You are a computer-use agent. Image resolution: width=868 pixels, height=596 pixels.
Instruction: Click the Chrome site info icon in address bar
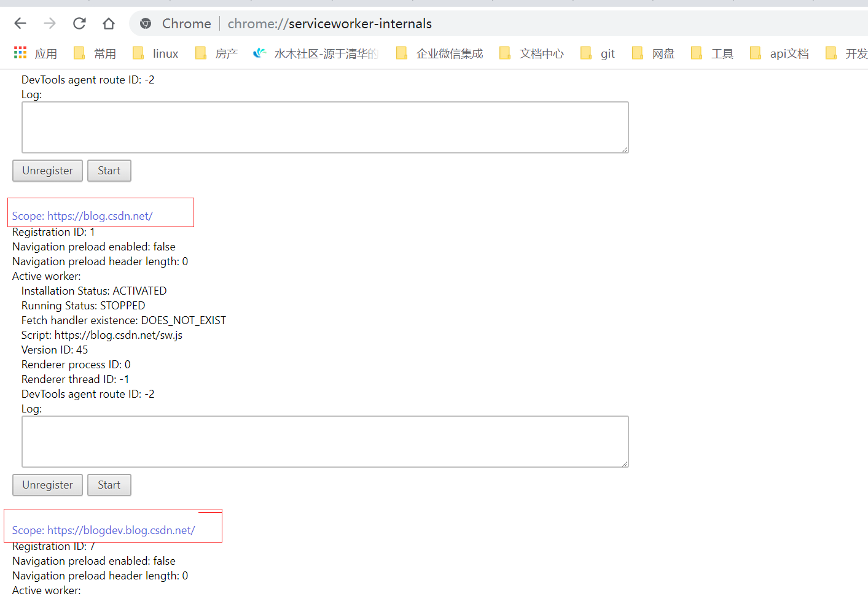click(x=146, y=23)
